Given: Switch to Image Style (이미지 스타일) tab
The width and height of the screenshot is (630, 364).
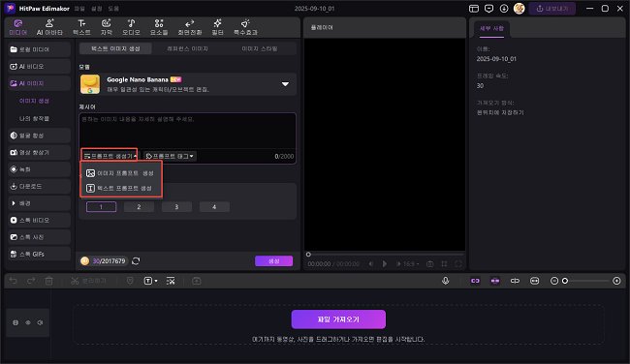Looking at the screenshot, I should coord(260,48).
